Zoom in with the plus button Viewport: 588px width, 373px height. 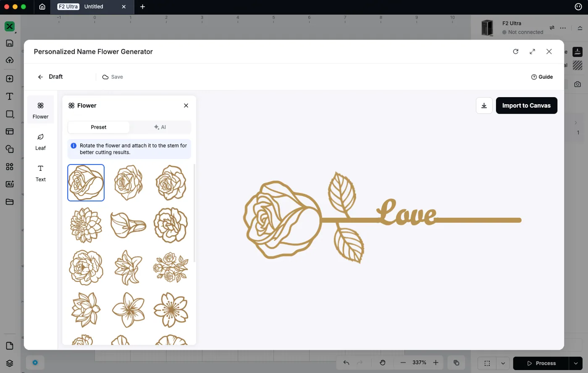(436, 362)
